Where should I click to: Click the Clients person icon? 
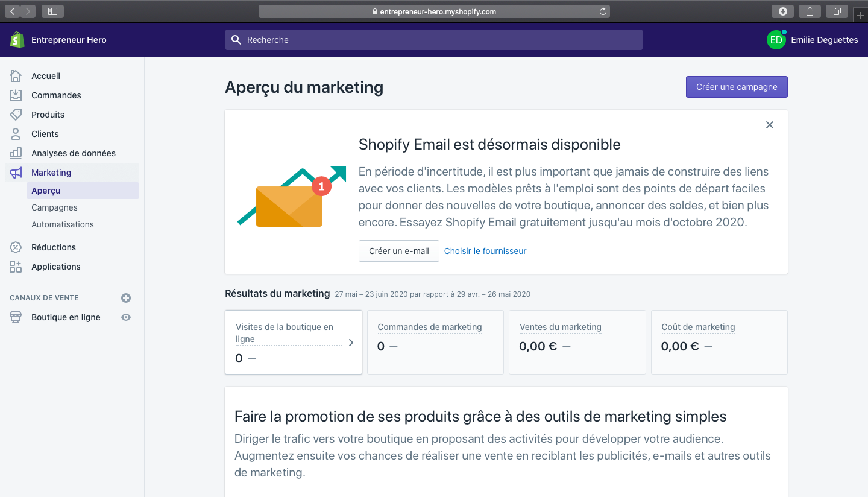[16, 134]
